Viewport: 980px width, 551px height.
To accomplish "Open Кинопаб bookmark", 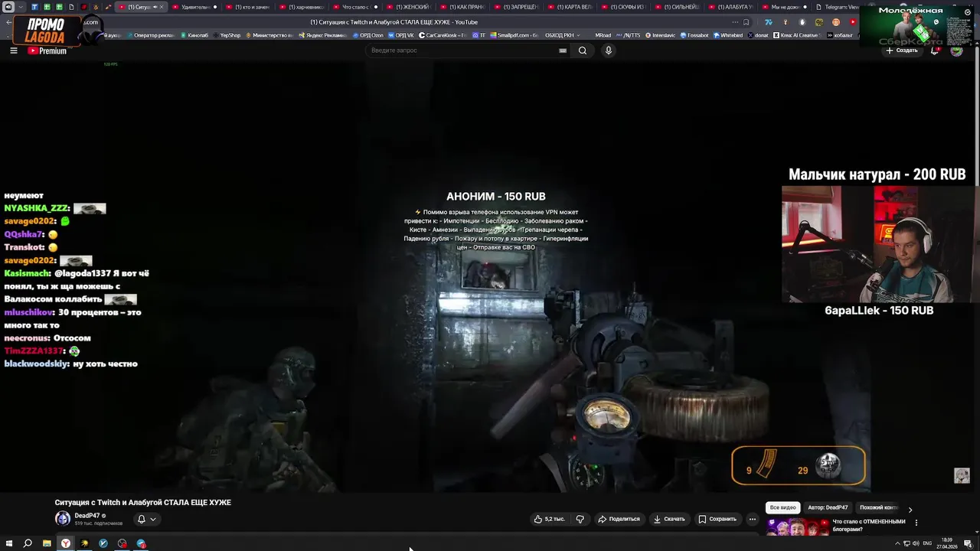I will click(194, 35).
